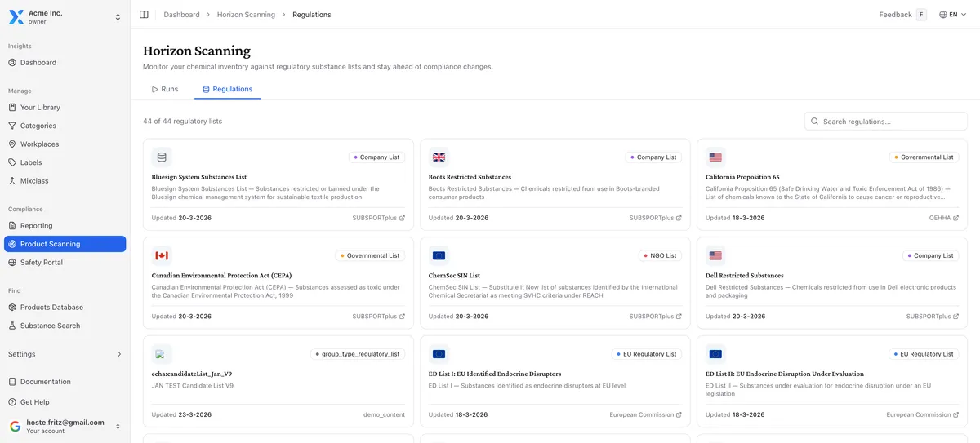Click the Bluesign database icon

(x=162, y=157)
